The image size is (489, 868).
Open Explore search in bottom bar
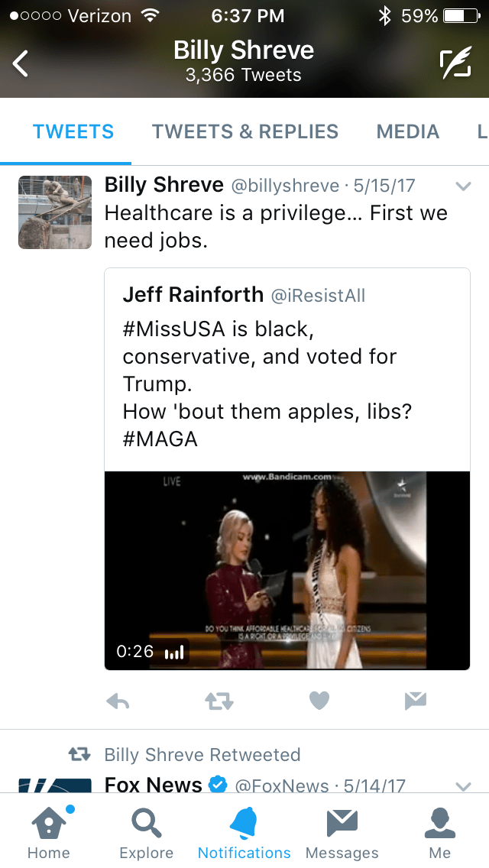pyautogui.click(x=146, y=831)
